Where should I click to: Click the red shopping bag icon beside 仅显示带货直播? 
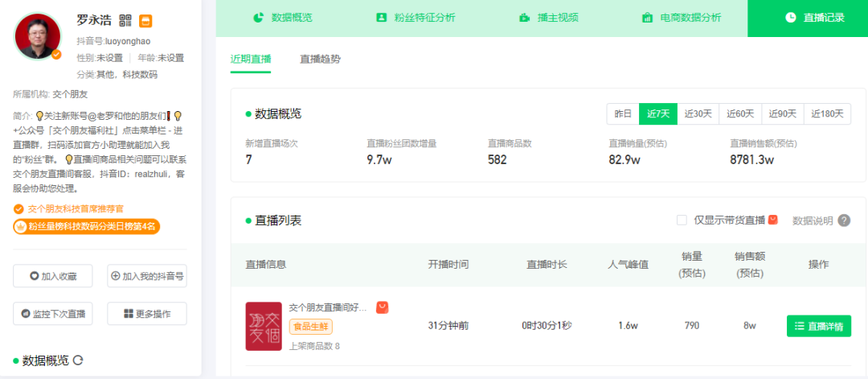(x=773, y=220)
